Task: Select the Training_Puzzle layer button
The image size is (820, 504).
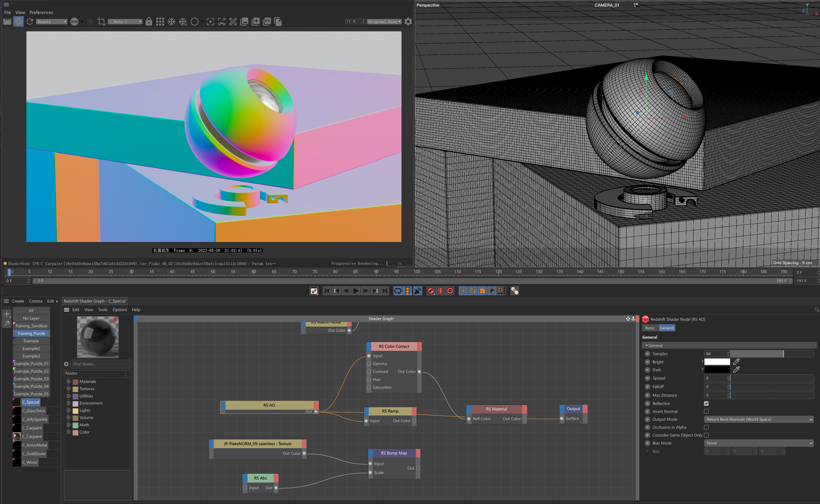Action: [31, 333]
